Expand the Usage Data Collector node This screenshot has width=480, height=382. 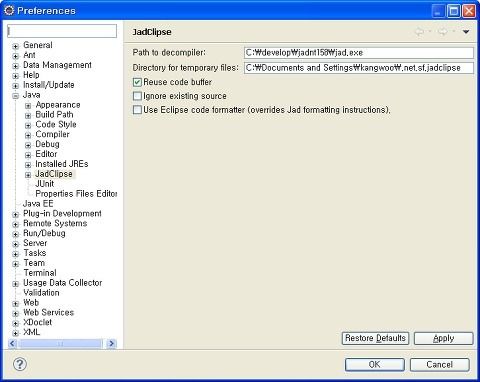pyautogui.click(x=15, y=284)
